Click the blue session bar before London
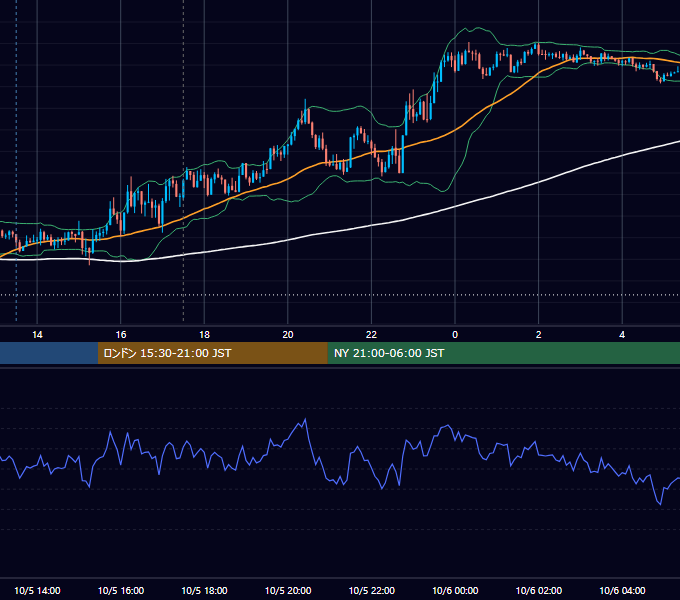680x600 pixels. coord(49,353)
